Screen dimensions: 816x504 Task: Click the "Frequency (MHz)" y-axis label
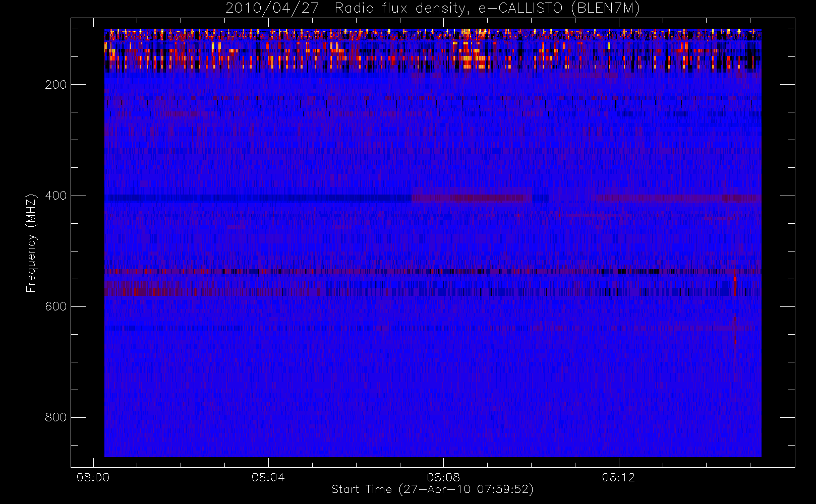pyautogui.click(x=31, y=243)
